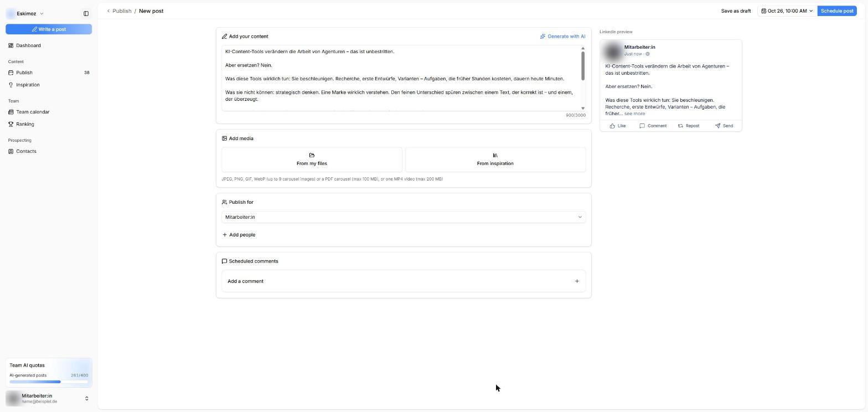The height and width of the screenshot is (412, 868).
Task: Open the Mitarbeiter:in publish-for dropdown
Action: [x=404, y=217]
